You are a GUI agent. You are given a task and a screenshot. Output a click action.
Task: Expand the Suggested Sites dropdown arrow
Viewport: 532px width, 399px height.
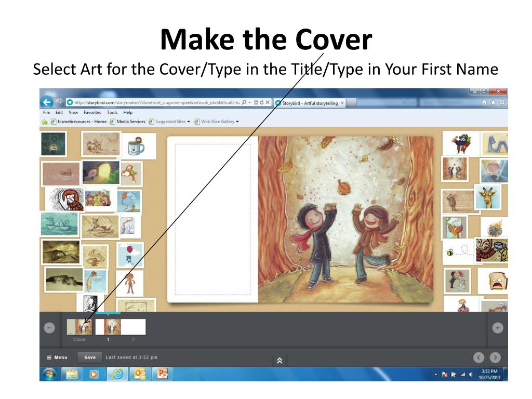(189, 122)
